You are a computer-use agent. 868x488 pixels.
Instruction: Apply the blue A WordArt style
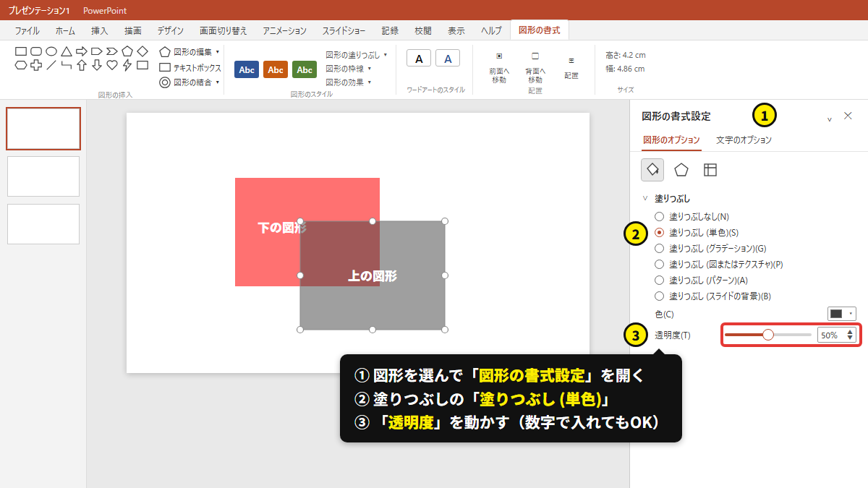tap(448, 59)
